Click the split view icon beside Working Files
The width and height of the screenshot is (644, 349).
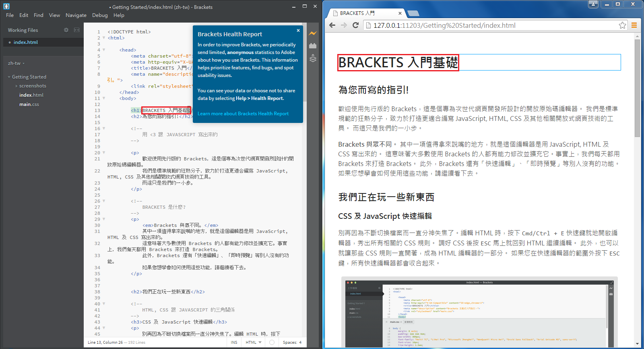(76, 30)
